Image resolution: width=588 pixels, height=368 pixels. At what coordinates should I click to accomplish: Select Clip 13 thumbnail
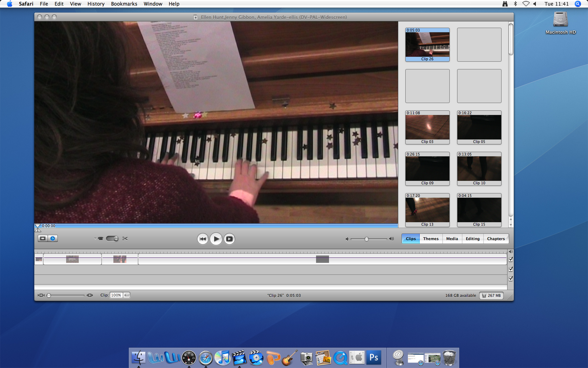427,210
